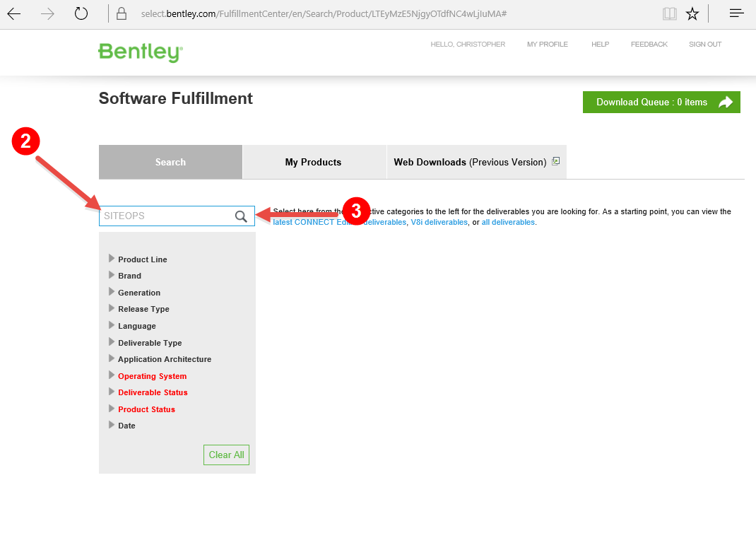
Task: Expand the Generation filter arrow
Action: (112, 291)
